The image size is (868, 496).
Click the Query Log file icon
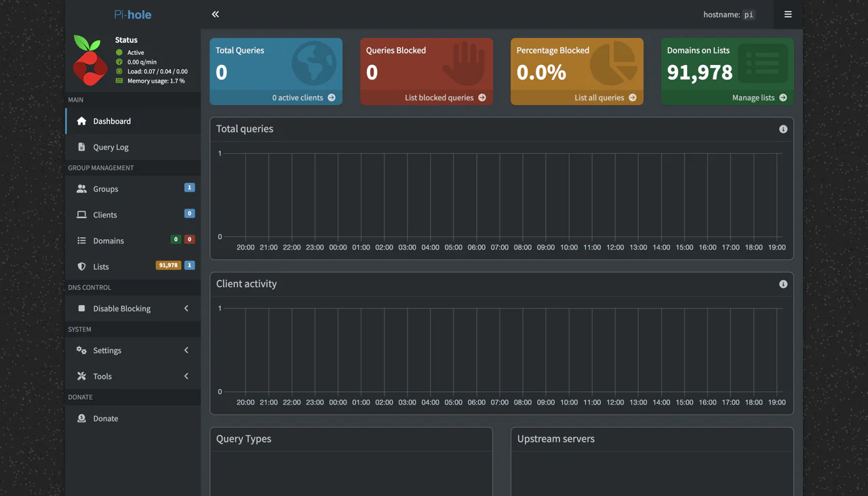click(81, 147)
